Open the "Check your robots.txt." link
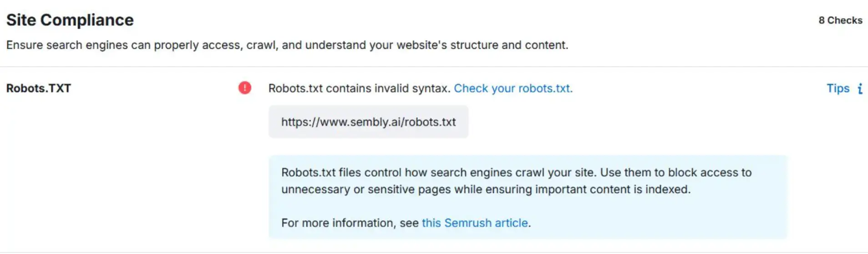This screenshot has height=254, width=868. 513,88
